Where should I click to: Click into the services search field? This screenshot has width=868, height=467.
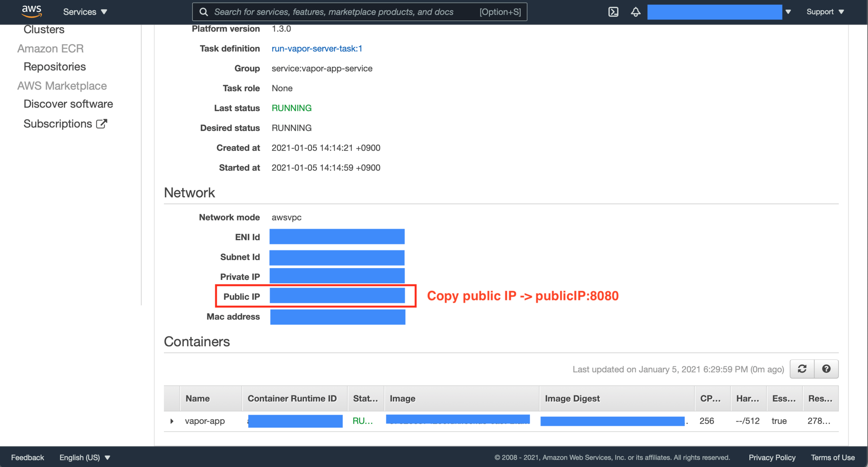[333, 12]
